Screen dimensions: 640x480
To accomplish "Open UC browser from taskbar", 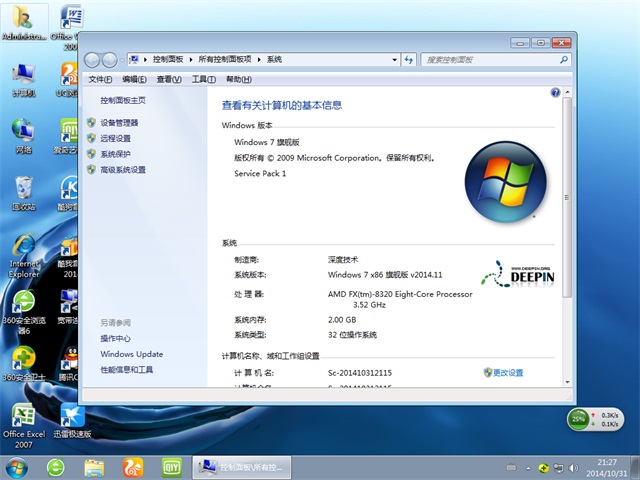I will coord(133,468).
